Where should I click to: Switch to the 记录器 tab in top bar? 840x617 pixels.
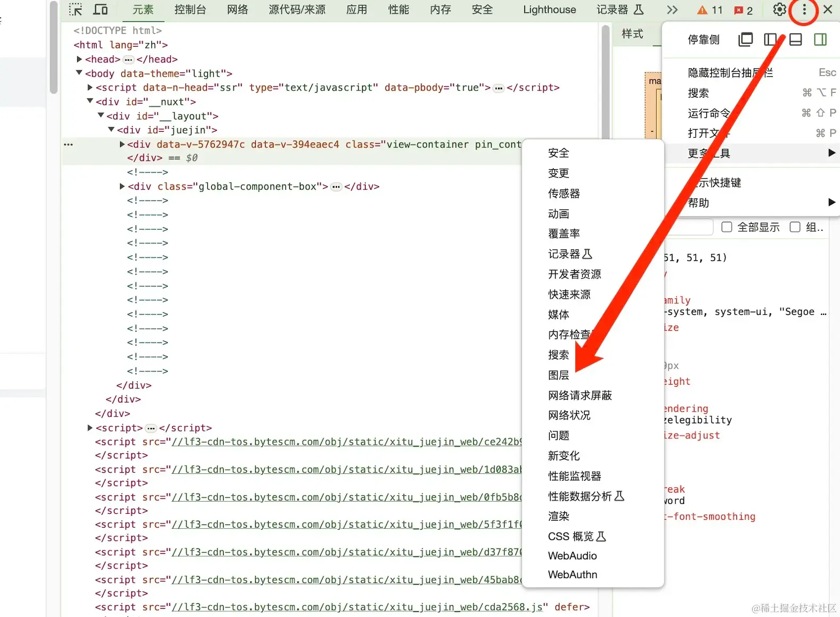click(x=620, y=10)
